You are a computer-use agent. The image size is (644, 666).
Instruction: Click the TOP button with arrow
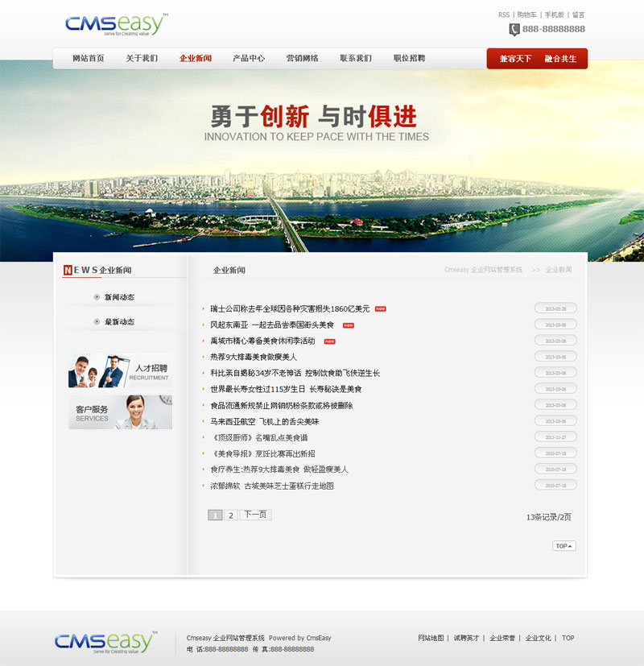(x=563, y=546)
